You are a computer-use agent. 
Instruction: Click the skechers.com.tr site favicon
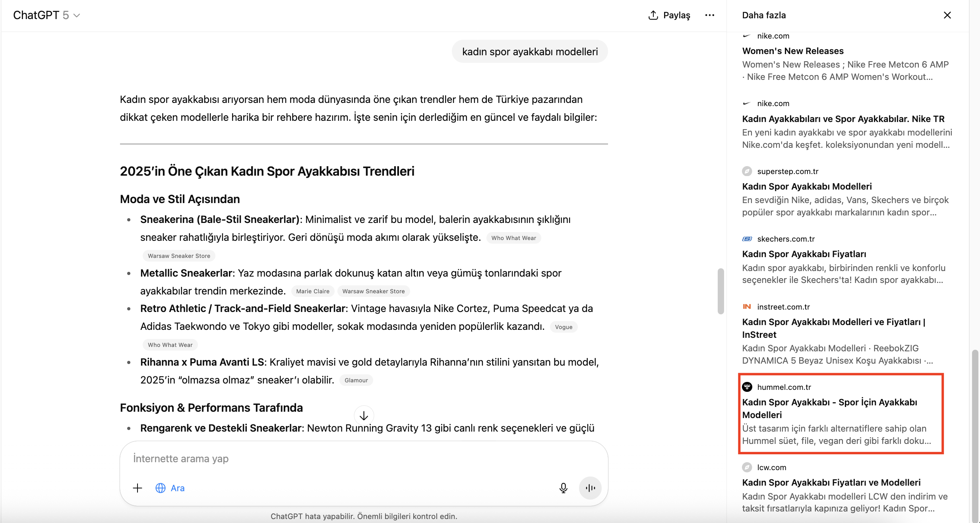click(x=747, y=239)
